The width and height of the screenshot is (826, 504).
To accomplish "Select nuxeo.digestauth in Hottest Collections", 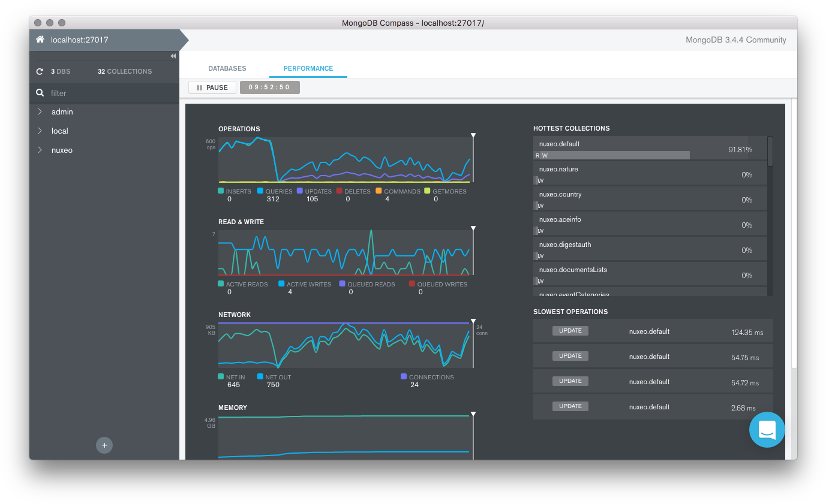I will pyautogui.click(x=650, y=249).
